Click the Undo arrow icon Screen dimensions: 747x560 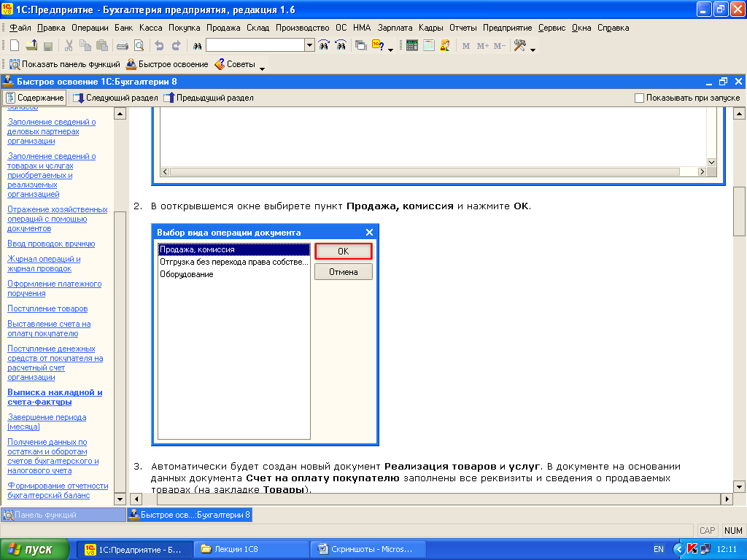click(x=160, y=46)
